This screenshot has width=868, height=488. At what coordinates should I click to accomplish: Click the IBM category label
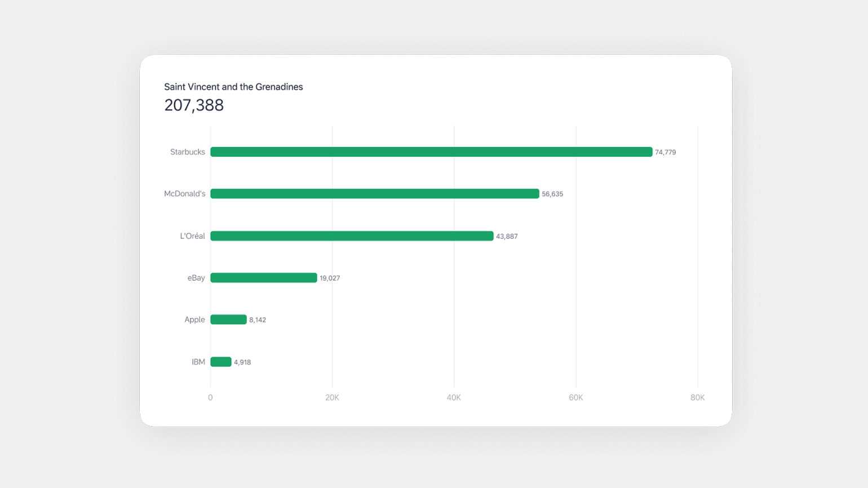(198, 362)
